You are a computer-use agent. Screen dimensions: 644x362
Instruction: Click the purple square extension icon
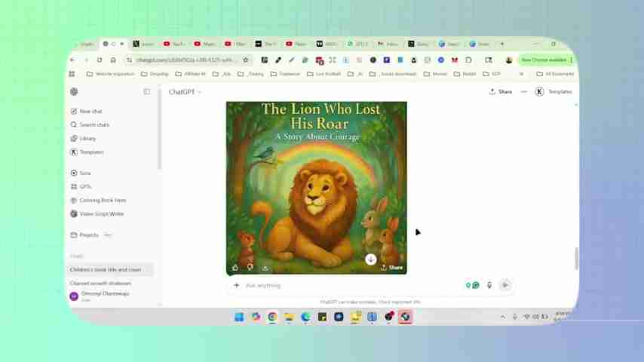[x=387, y=60]
